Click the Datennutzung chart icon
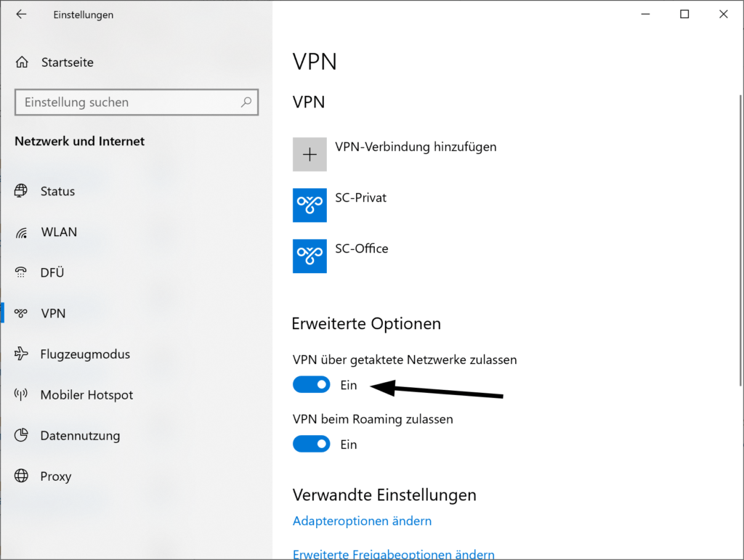The image size is (744, 560). point(22,436)
